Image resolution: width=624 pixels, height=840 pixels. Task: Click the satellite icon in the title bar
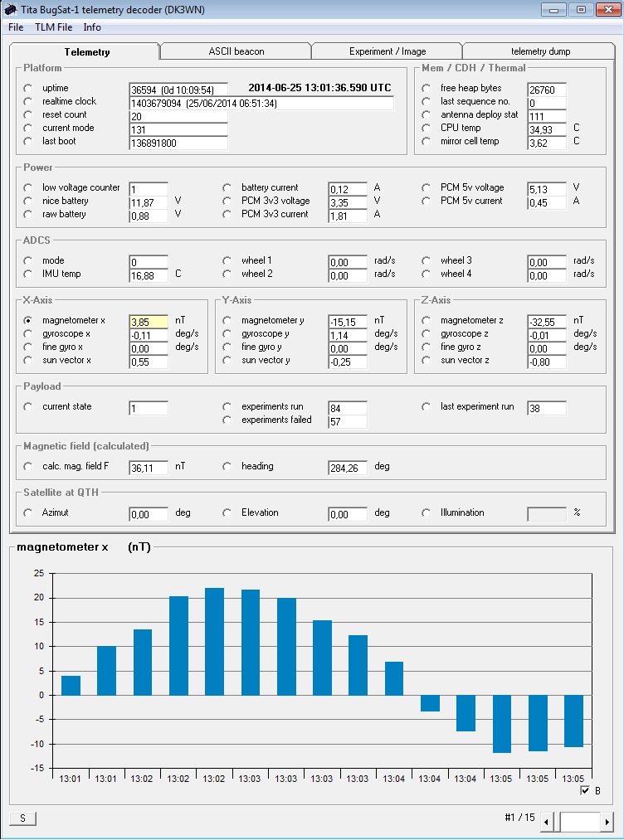pyautogui.click(x=10, y=10)
